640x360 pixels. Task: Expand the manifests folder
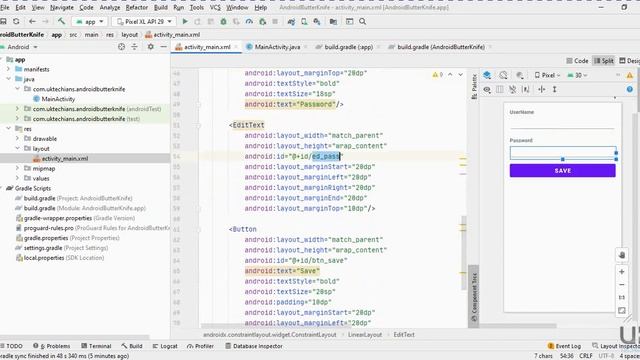(9, 69)
